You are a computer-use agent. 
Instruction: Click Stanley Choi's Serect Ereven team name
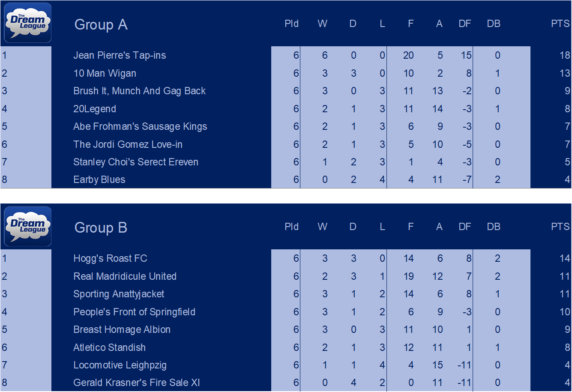pyautogui.click(x=136, y=162)
